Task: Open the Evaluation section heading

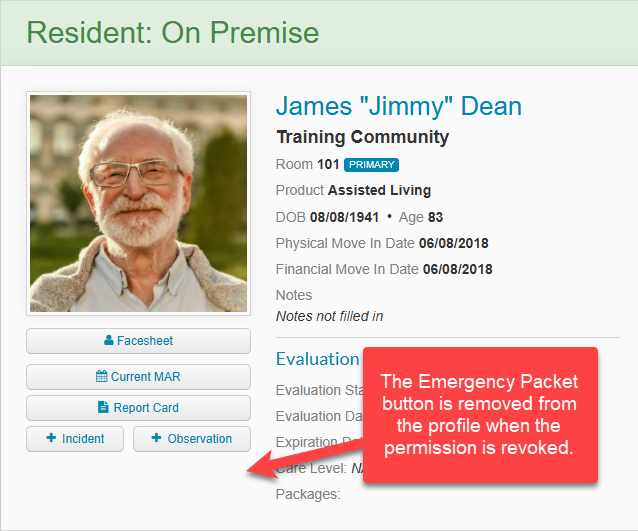Action: 317,359
